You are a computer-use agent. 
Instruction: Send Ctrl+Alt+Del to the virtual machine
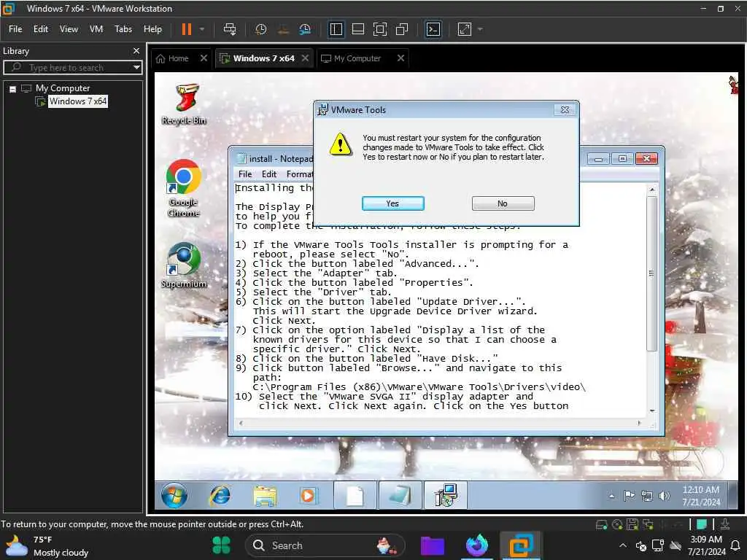pos(230,29)
